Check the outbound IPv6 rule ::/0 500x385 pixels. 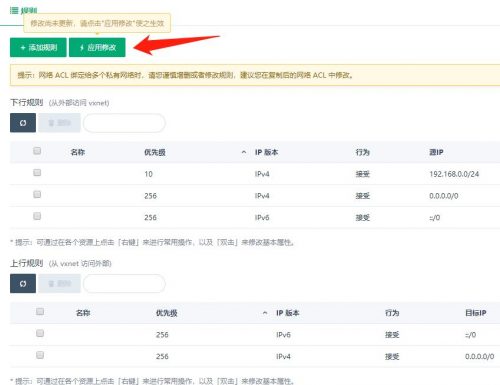[40, 333]
